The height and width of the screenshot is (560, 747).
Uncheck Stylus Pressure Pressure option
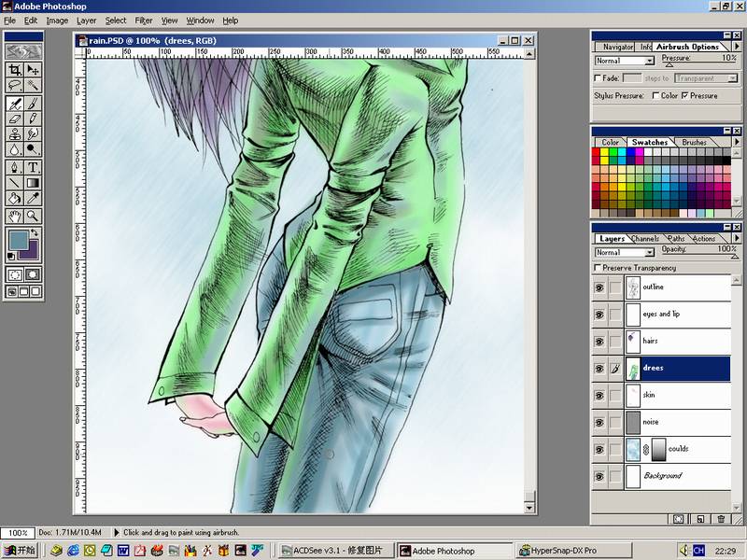(684, 95)
